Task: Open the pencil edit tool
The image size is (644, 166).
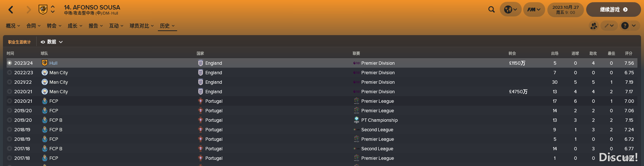Action: (609, 26)
